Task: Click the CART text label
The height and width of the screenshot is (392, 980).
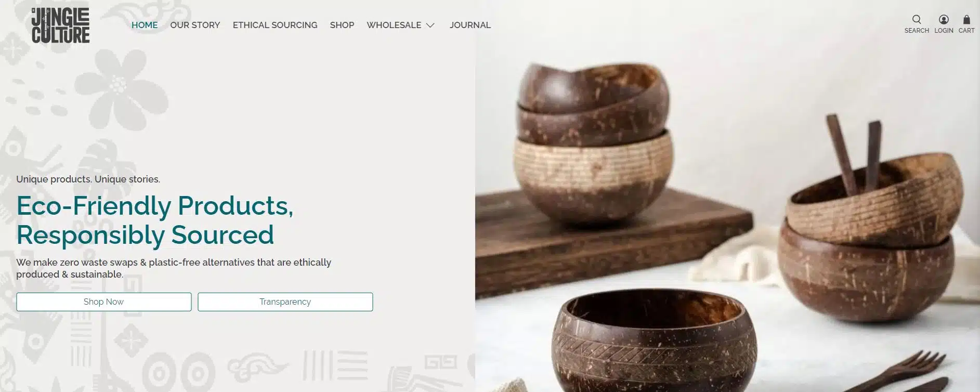Action: point(966,31)
